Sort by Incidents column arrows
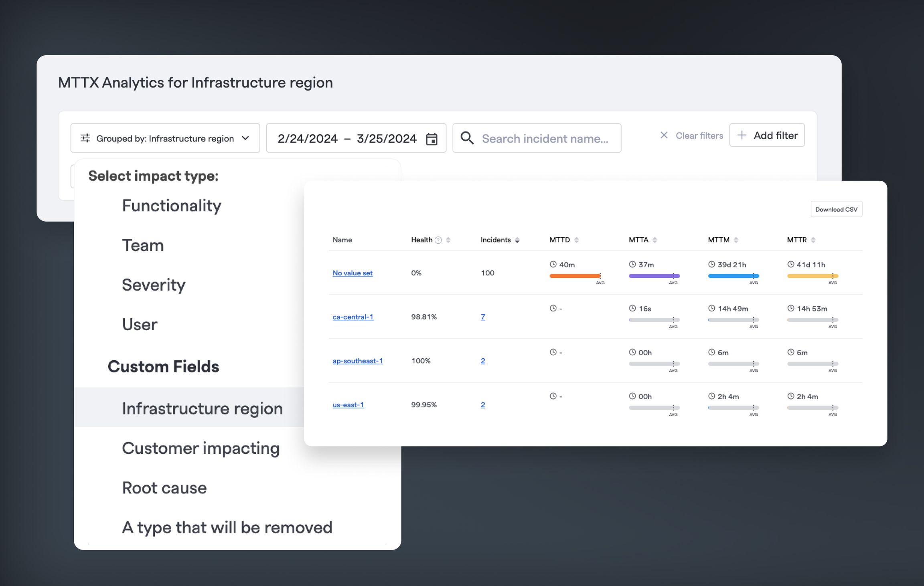Viewport: 924px width, 586px height. click(x=517, y=240)
